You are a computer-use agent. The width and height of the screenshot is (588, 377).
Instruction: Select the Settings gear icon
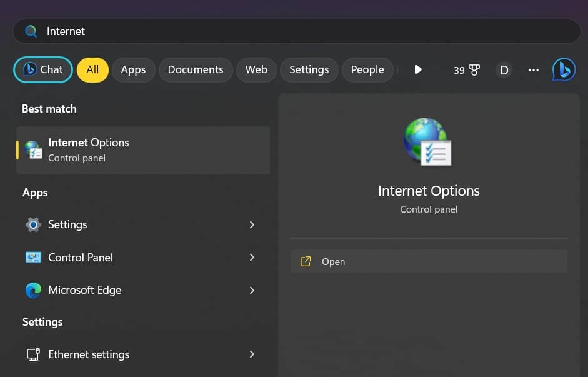32,224
